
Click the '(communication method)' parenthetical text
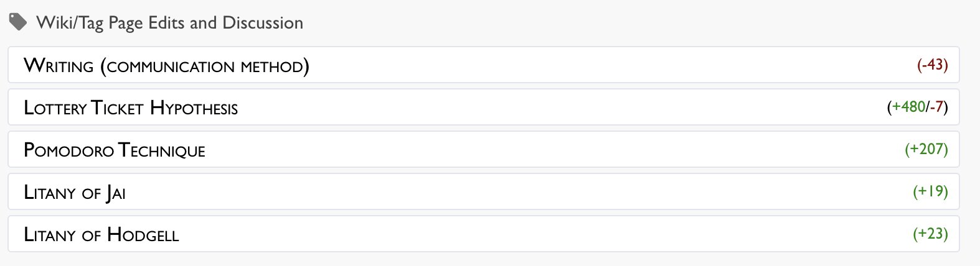(x=205, y=65)
